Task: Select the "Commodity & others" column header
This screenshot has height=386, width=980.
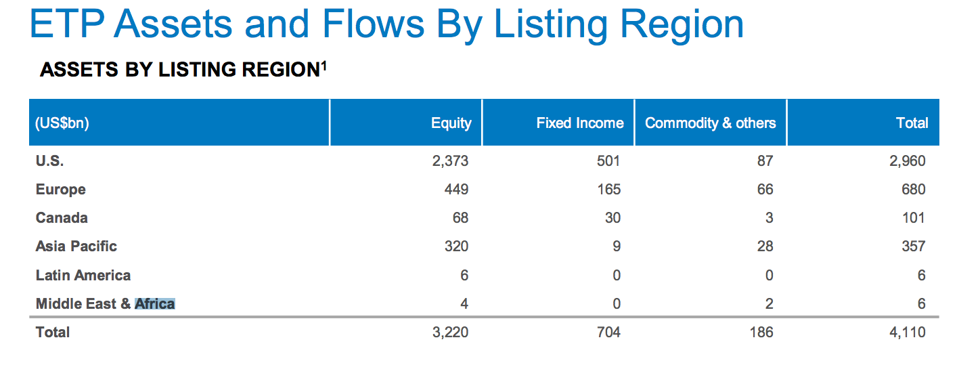Action: (x=711, y=123)
